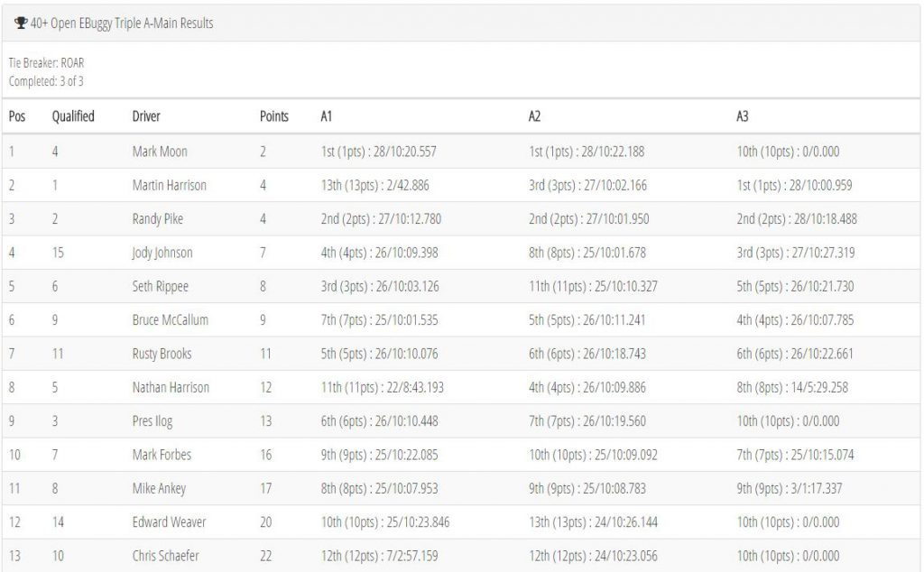
Task: Click the 'Tie Breaker: ROAR' line
Action: (47, 62)
